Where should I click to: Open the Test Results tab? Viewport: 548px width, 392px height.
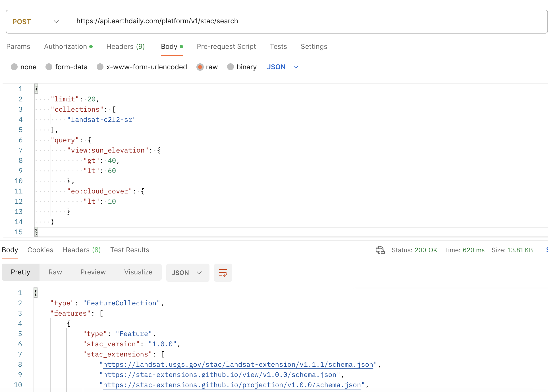coord(130,250)
